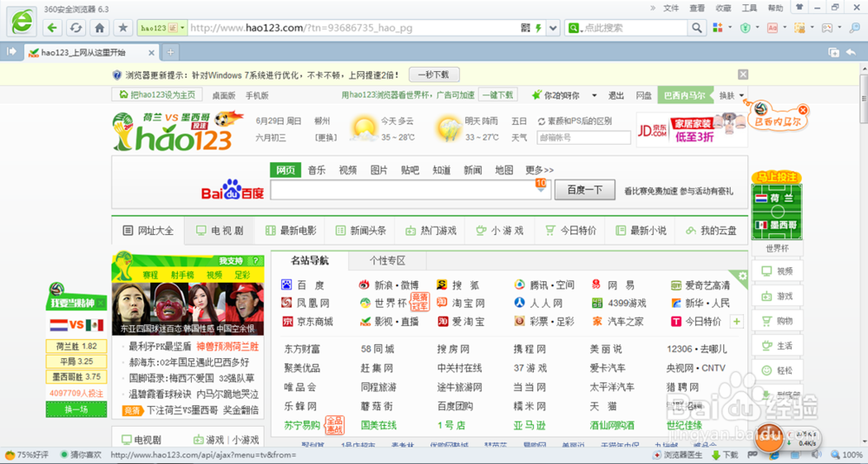The height and width of the screenshot is (464, 868).
Task: Click the settings gear in 名站导航 corner
Action: [x=742, y=276]
